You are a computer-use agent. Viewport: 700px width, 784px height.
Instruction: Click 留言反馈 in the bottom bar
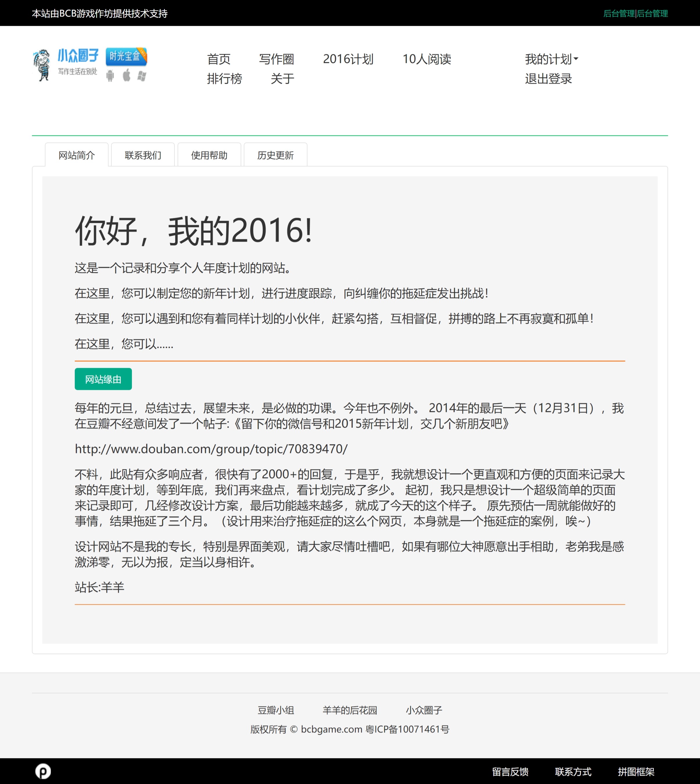click(x=510, y=772)
